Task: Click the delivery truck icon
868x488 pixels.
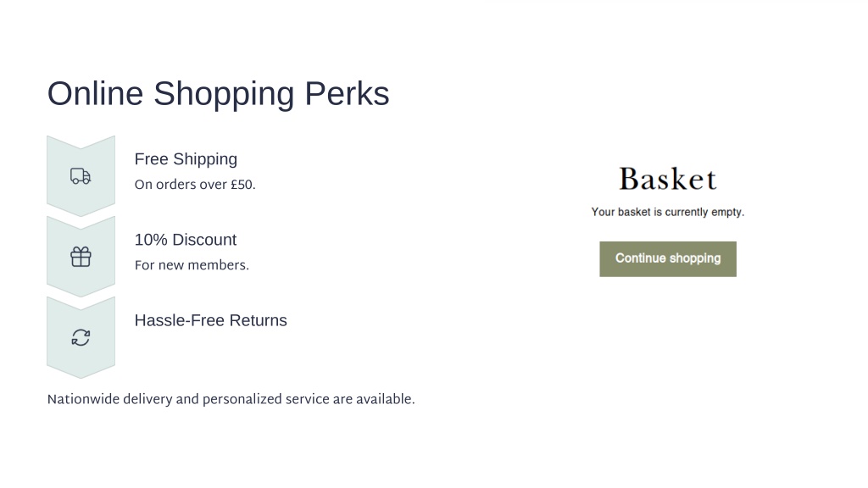Action: tap(81, 176)
